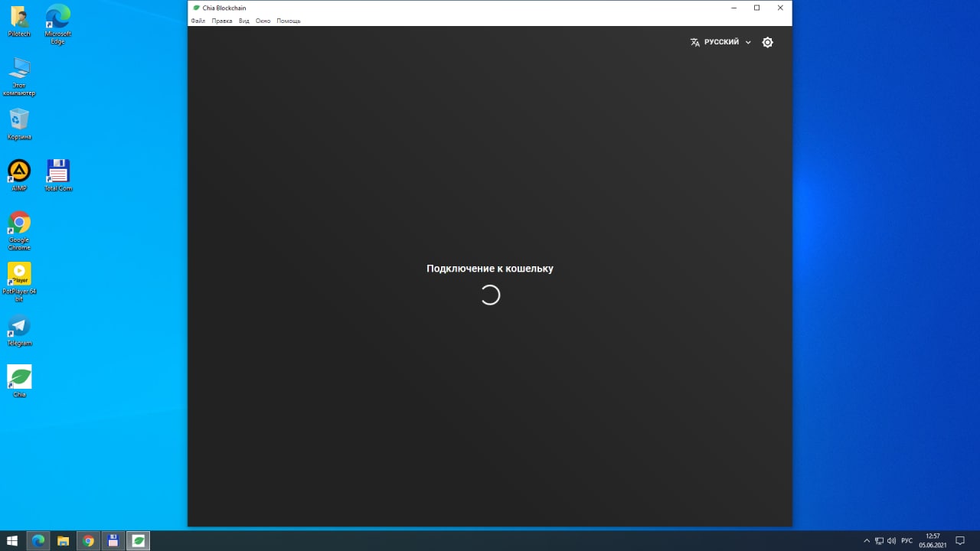The width and height of the screenshot is (980, 551).
Task: Open the taskbar clock showing 12:57
Action: click(x=933, y=541)
